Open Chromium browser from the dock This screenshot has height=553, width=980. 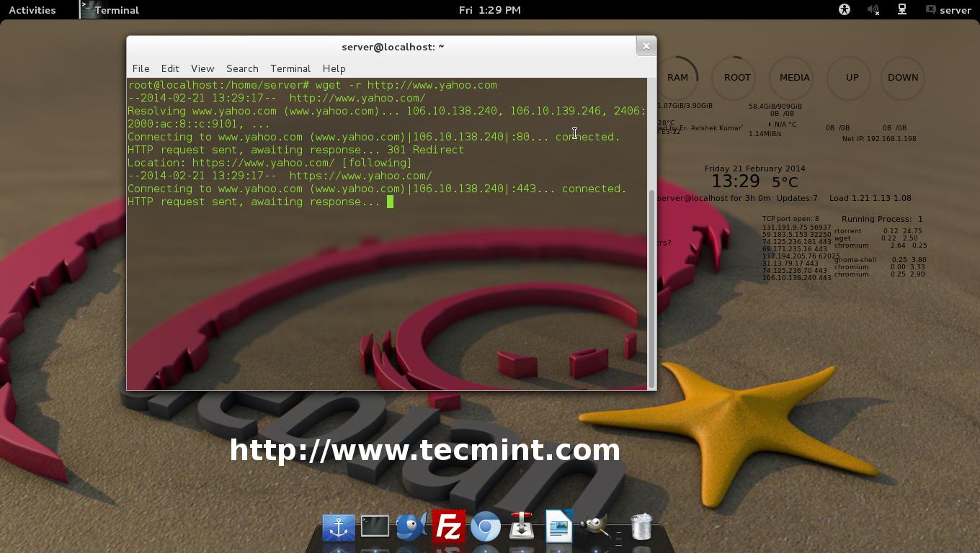pos(486,526)
